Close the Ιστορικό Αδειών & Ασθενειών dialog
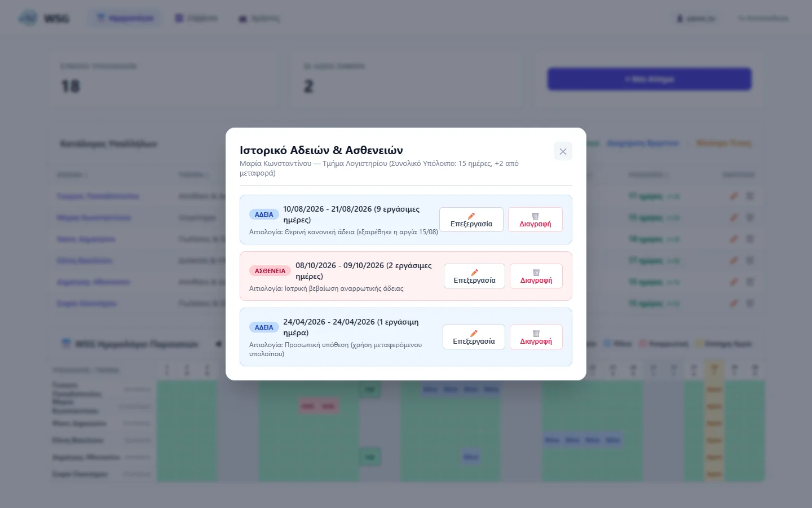 pos(563,151)
